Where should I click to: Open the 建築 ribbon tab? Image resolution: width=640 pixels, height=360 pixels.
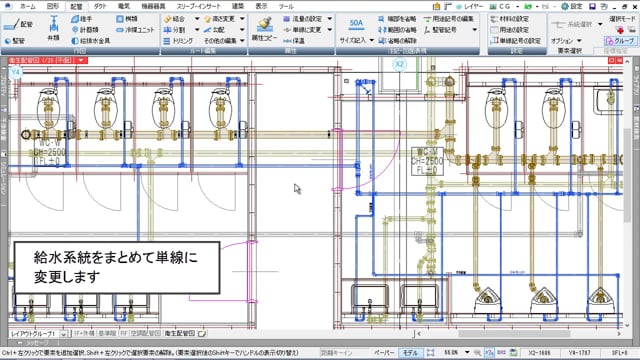(238, 7)
